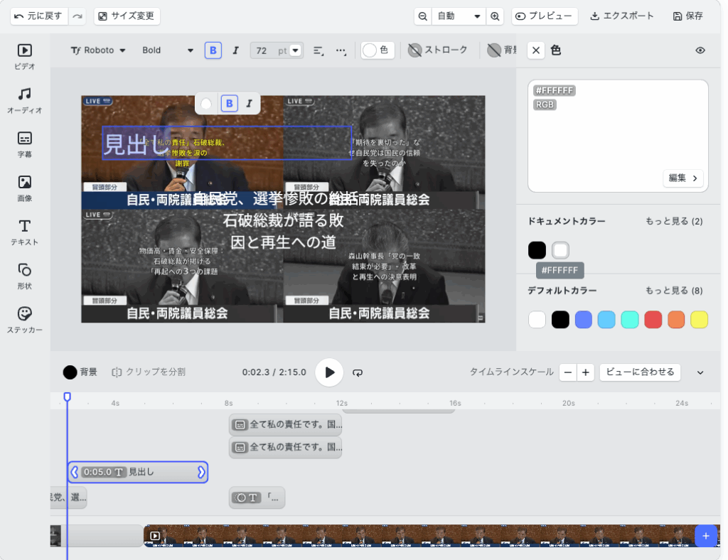
Task: Toggle bold in the top toolbar
Action: [x=213, y=50]
